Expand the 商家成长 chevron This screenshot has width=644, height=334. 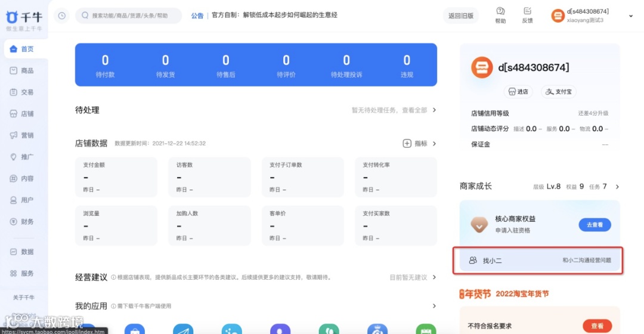[x=617, y=187]
